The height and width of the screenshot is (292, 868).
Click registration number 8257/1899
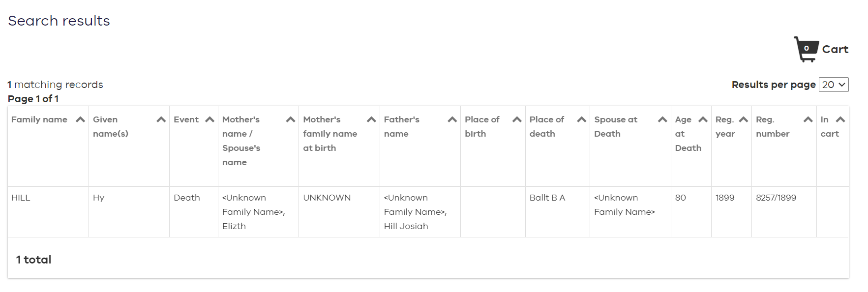(776, 198)
